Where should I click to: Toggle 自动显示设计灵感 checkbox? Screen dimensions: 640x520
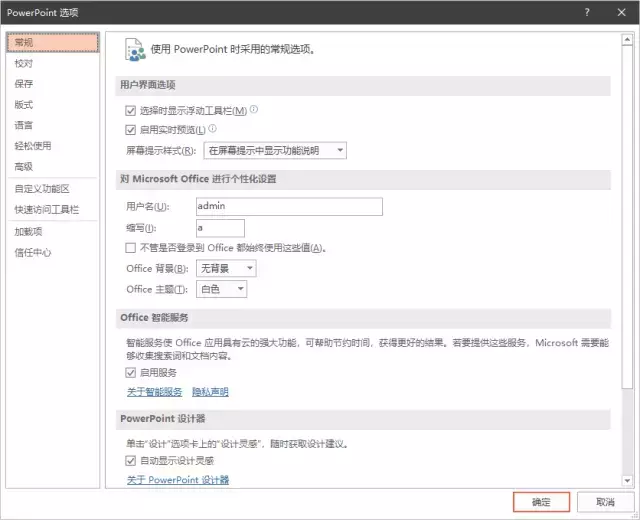coord(131,461)
